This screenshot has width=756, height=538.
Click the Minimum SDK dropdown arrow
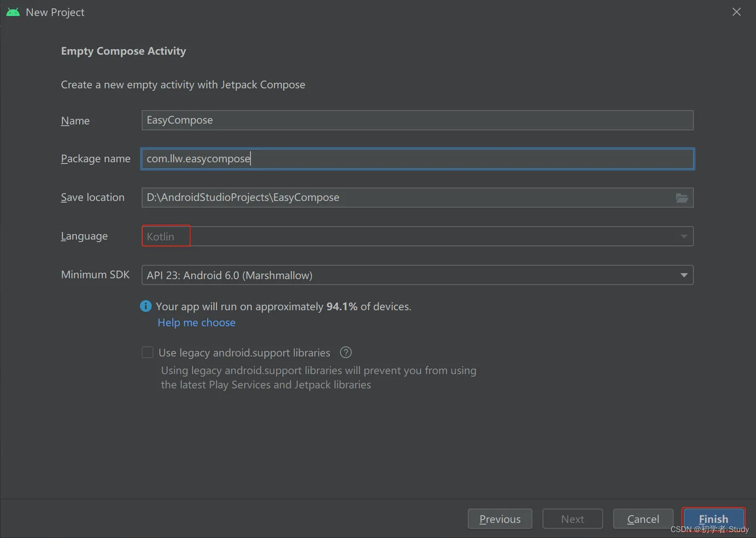tap(684, 275)
